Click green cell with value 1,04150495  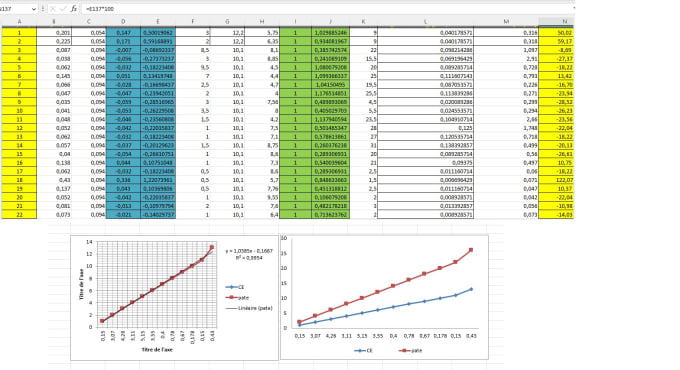coord(330,85)
